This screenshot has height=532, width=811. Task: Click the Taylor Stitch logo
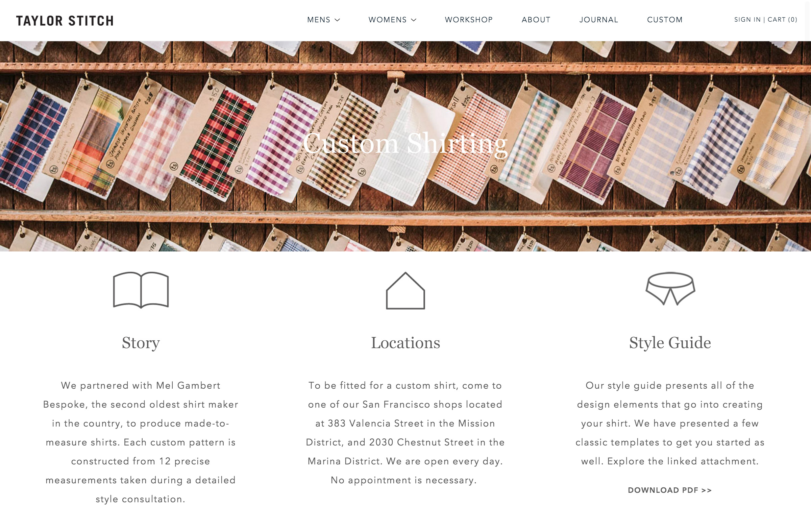click(65, 21)
